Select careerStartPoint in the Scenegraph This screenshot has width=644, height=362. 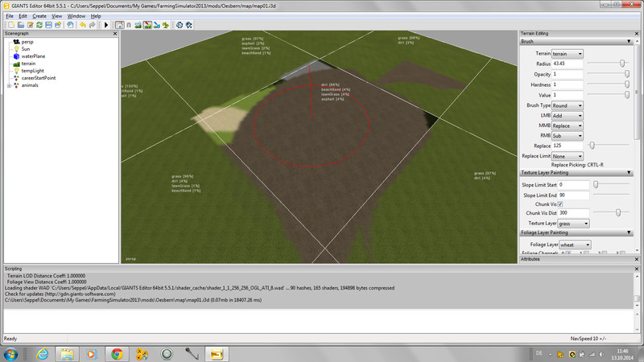click(38, 78)
